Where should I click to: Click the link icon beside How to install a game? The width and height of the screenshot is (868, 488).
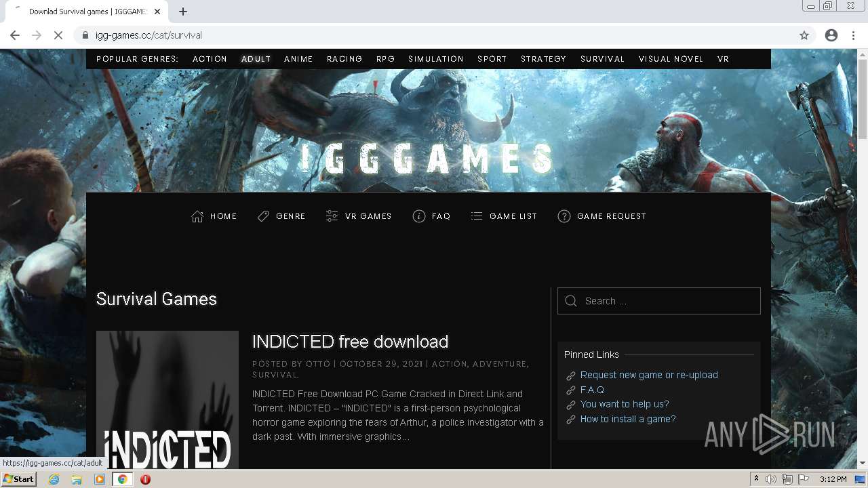pos(570,420)
